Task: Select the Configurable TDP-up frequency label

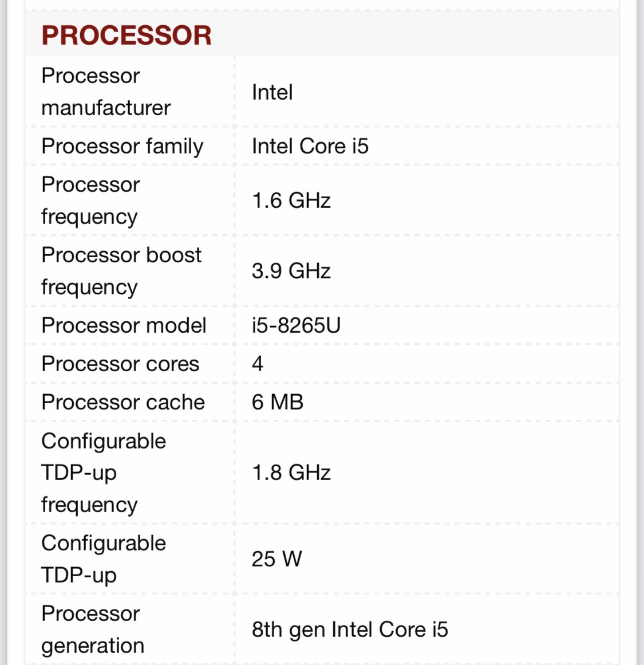Action: [104, 473]
